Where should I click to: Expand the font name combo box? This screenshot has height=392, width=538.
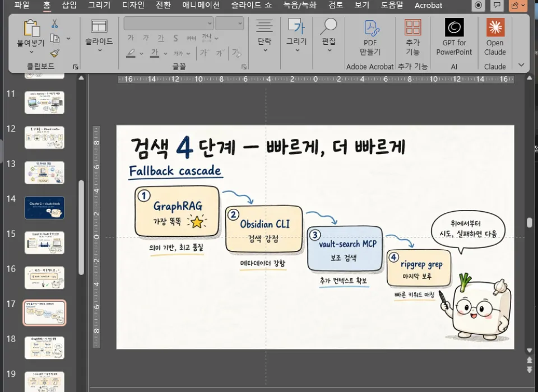click(x=210, y=24)
